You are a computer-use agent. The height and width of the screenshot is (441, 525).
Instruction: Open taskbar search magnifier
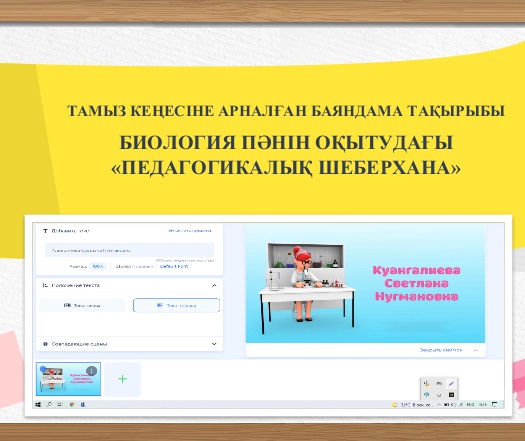pyautogui.click(x=49, y=405)
